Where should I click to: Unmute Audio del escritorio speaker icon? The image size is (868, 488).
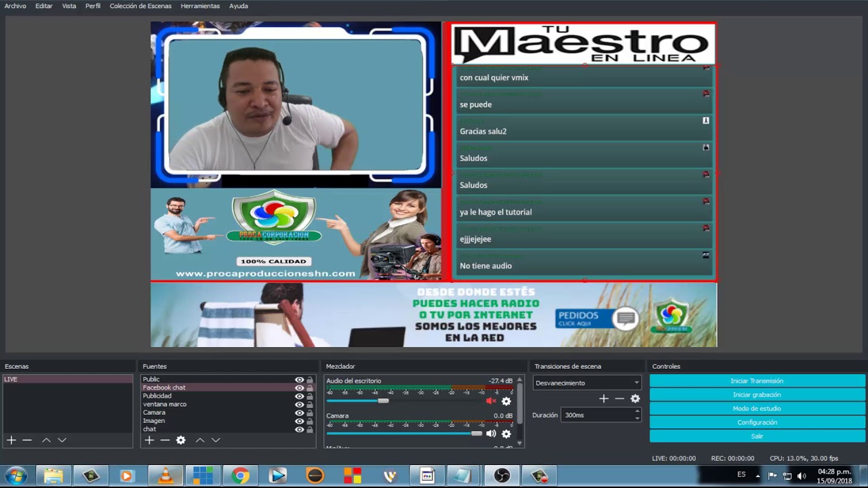[x=491, y=401]
